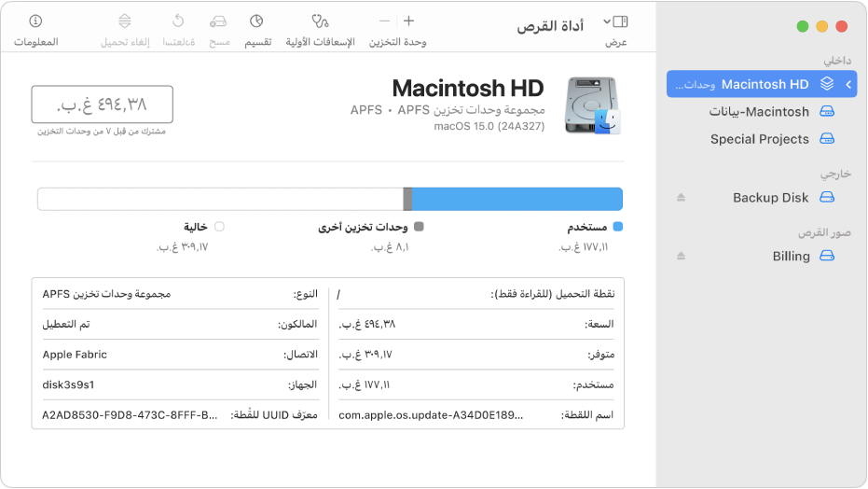Eject the Billing disk image
This screenshot has height=489, width=868.
[681, 256]
